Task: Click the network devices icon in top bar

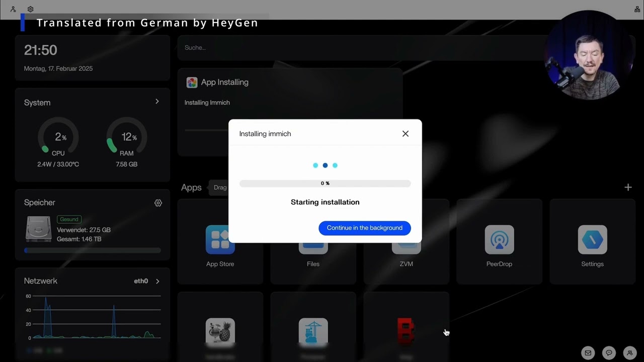Action: tap(637, 9)
